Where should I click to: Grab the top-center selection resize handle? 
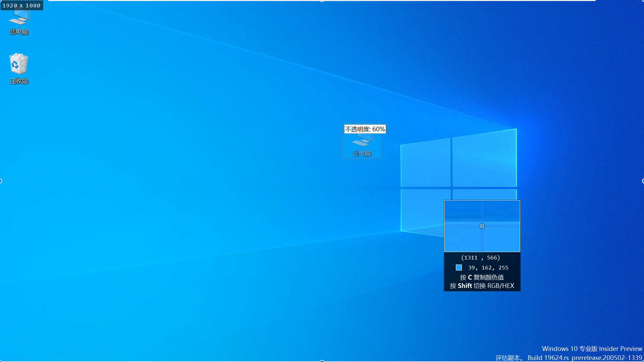coord(322,1)
